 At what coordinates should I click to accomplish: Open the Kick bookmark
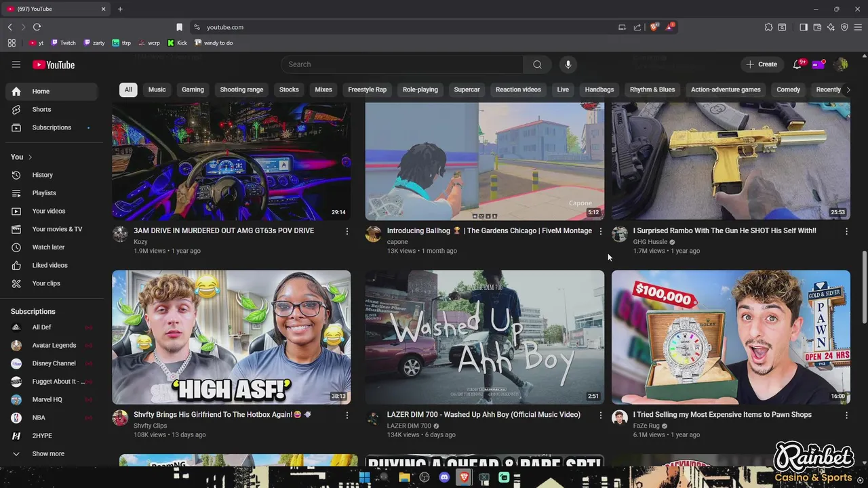point(178,43)
